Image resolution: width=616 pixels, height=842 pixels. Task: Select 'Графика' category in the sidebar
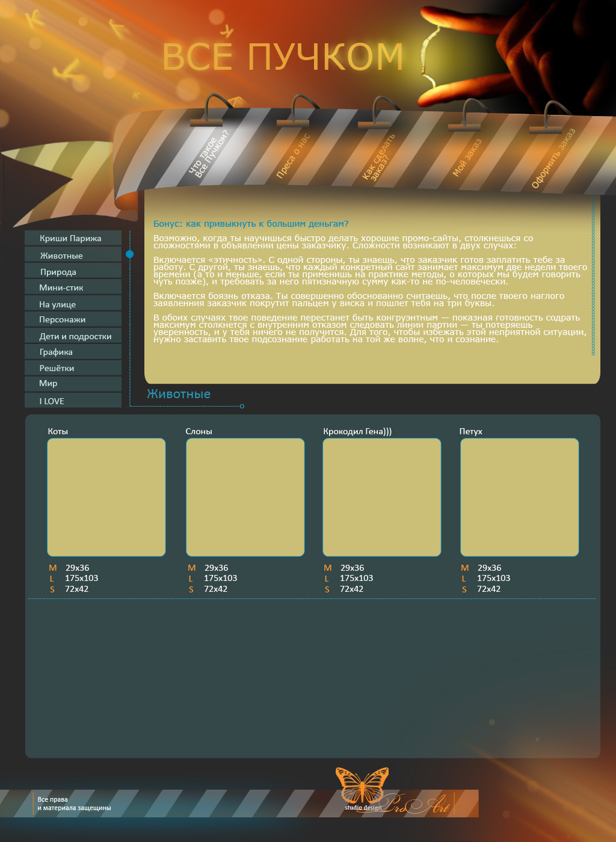(73, 352)
